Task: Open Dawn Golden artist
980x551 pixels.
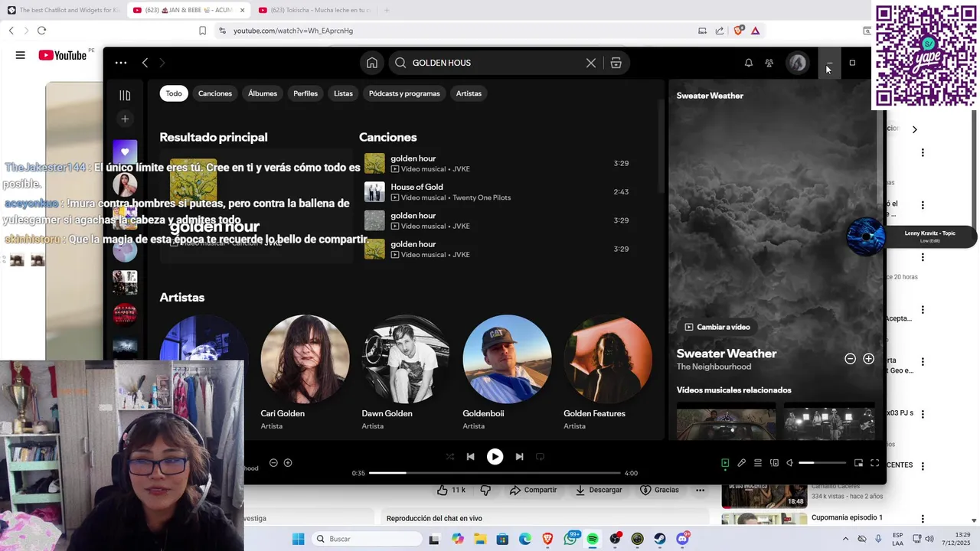Action: click(x=406, y=374)
